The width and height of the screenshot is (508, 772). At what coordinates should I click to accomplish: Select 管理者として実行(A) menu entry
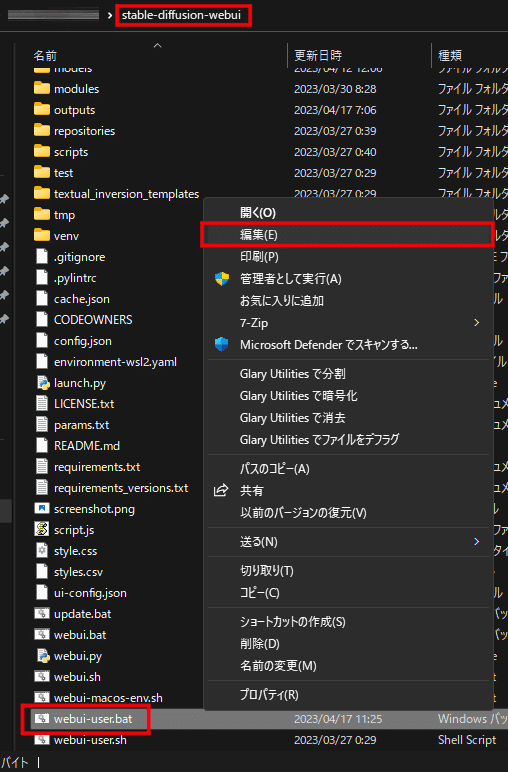point(349,279)
